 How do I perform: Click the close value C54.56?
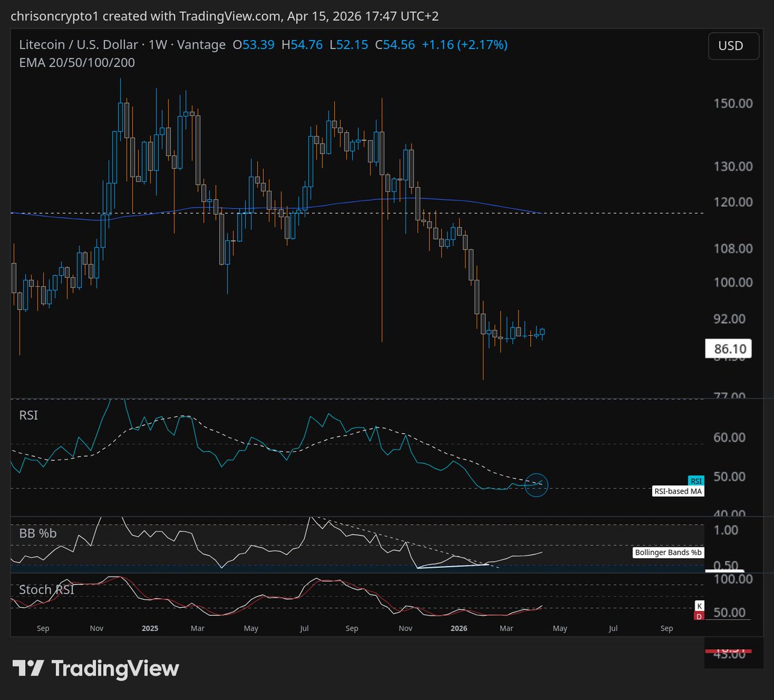[395, 44]
